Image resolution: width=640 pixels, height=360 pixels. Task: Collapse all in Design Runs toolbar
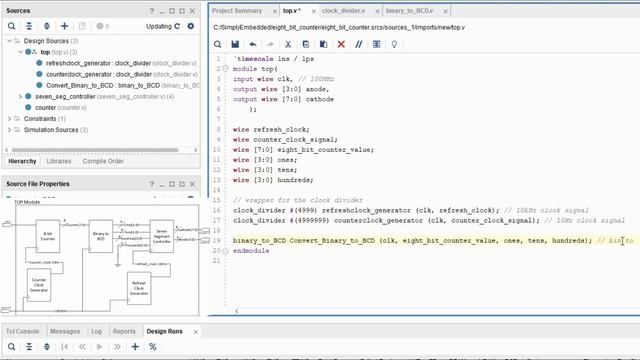[29, 347]
